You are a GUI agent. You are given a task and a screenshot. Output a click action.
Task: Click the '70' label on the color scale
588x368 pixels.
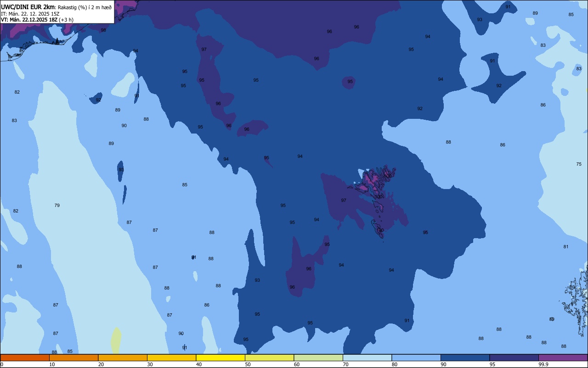point(345,364)
